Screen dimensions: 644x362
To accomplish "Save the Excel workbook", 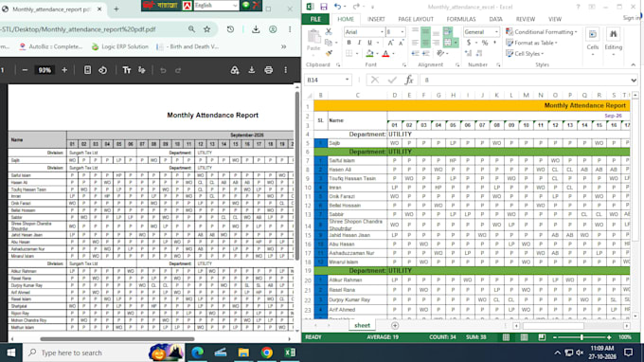I will pyautogui.click(x=324, y=7).
